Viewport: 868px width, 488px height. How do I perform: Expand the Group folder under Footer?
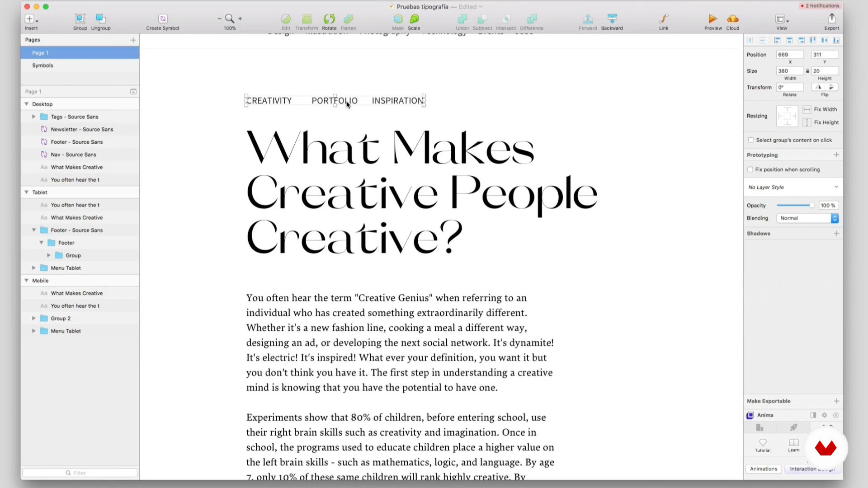pyautogui.click(x=49, y=255)
